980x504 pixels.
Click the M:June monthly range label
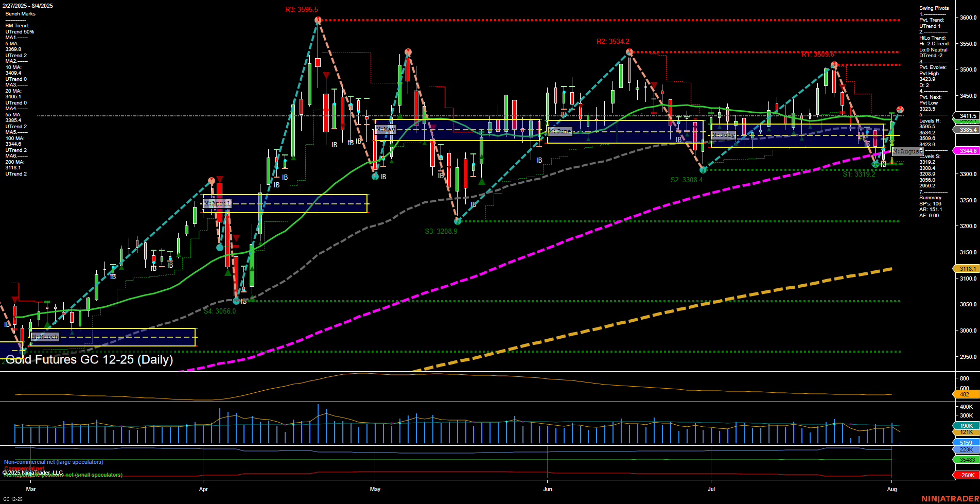[x=560, y=132]
